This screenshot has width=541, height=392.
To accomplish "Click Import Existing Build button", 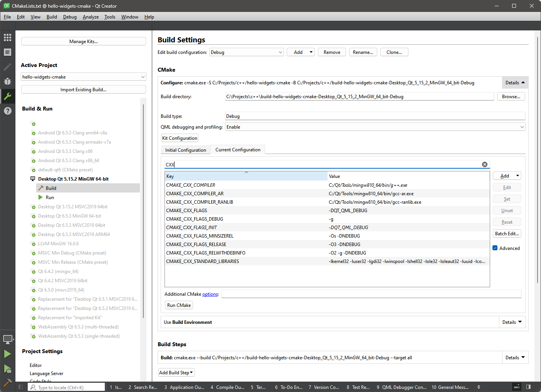I will point(84,89).
